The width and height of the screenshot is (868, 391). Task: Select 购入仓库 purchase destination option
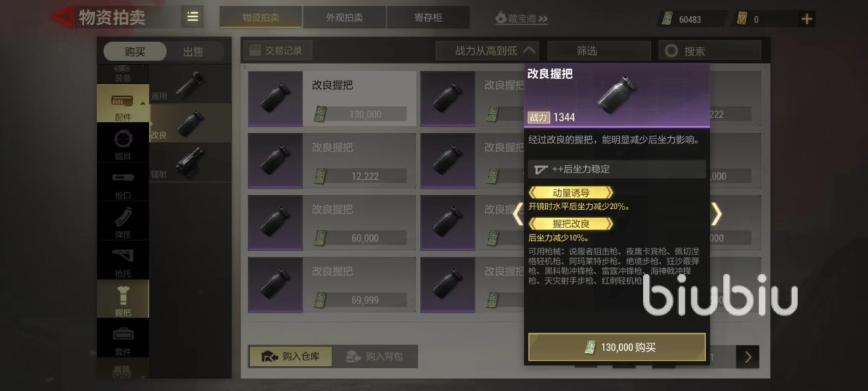tap(290, 356)
